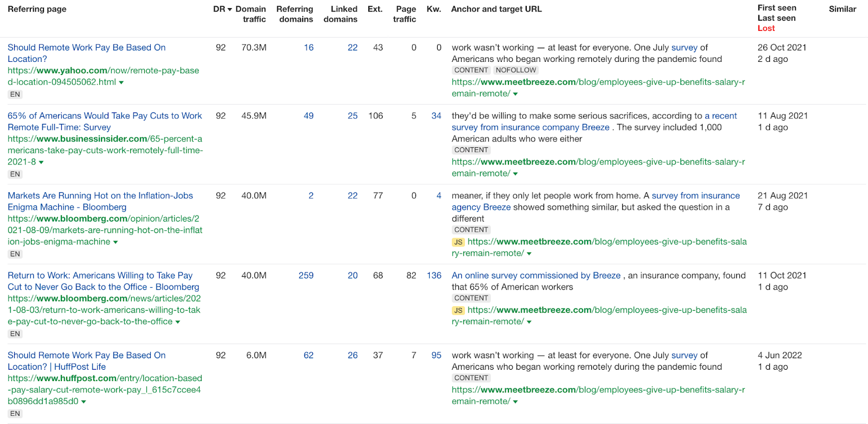Click referring domains 49 value
868x424 pixels.
tap(309, 116)
